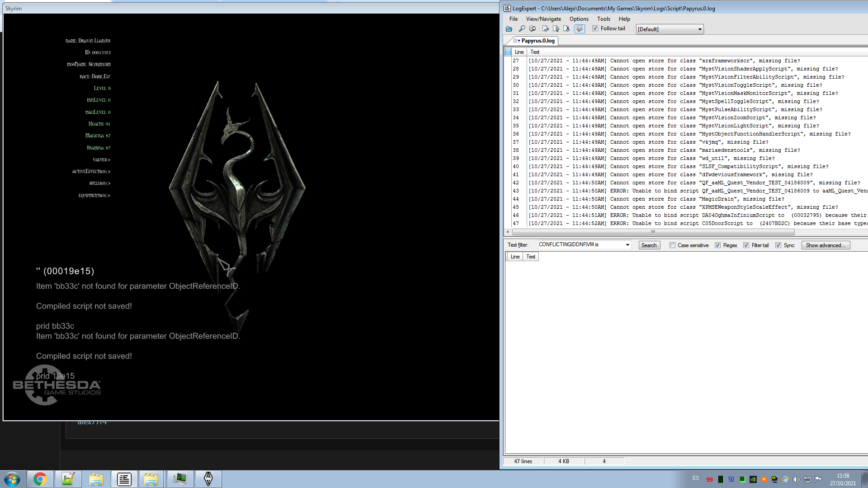The height and width of the screenshot is (488, 868).
Task: Select log line 43 ERROR entry
Action: pyautogui.click(x=689, y=191)
